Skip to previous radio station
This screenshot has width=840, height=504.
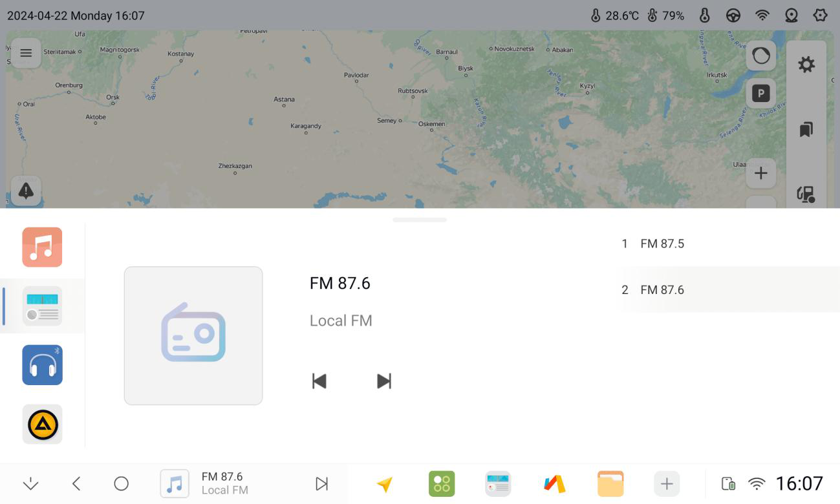tap(319, 381)
